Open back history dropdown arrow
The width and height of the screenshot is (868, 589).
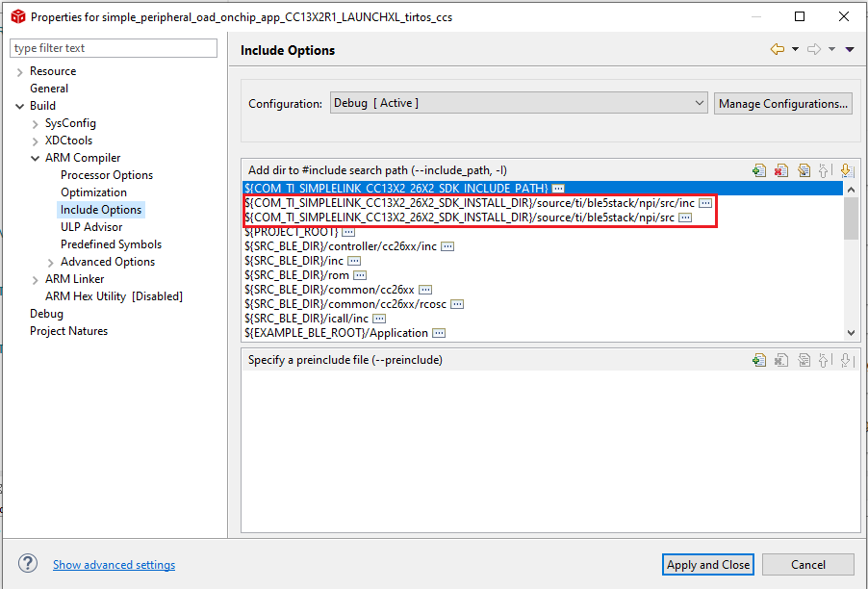pos(795,49)
